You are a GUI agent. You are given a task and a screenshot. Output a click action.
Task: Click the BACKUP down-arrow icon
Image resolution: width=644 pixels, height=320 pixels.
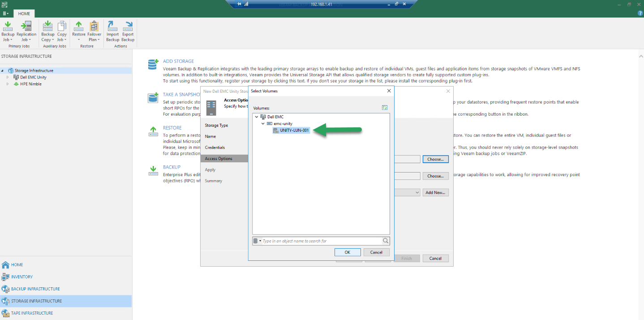153,170
